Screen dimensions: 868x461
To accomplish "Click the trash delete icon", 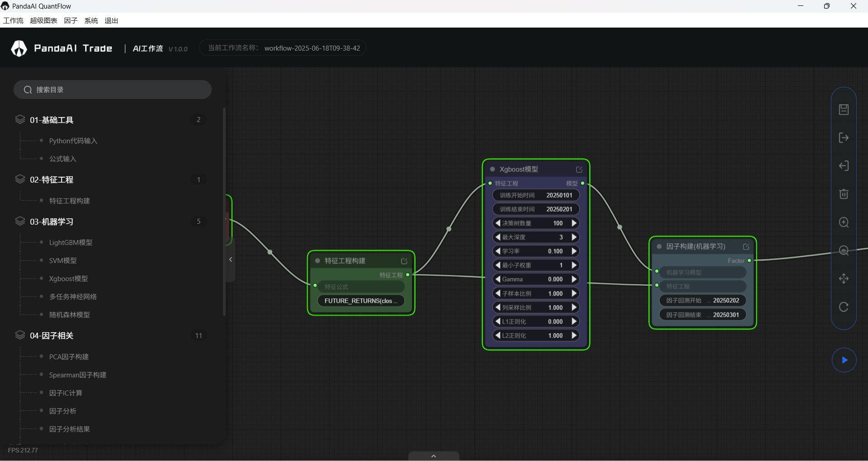I will pyautogui.click(x=844, y=194).
